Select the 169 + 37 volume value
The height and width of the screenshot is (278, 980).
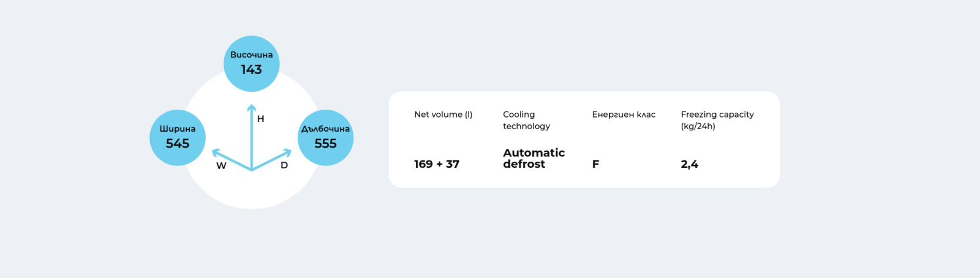pyautogui.click(x=437, y=164)
